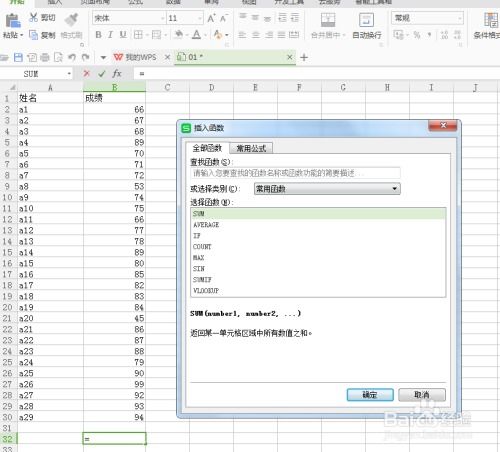
Task: Toggle Italic formatting
Action: point(110,35)
